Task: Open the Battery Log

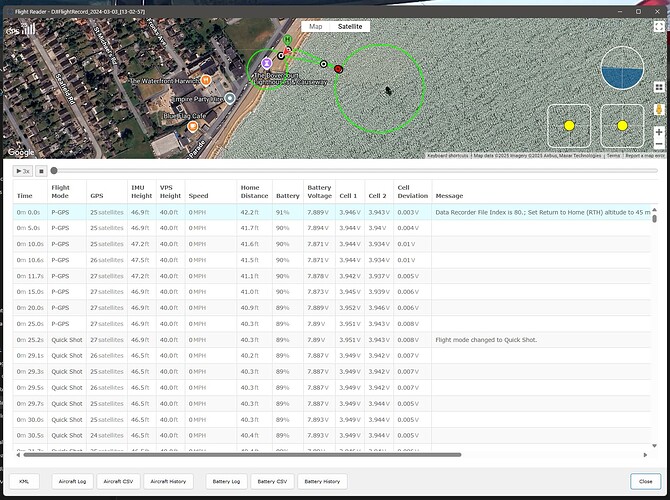Action: pyautogui.click(x=226, y=481)
